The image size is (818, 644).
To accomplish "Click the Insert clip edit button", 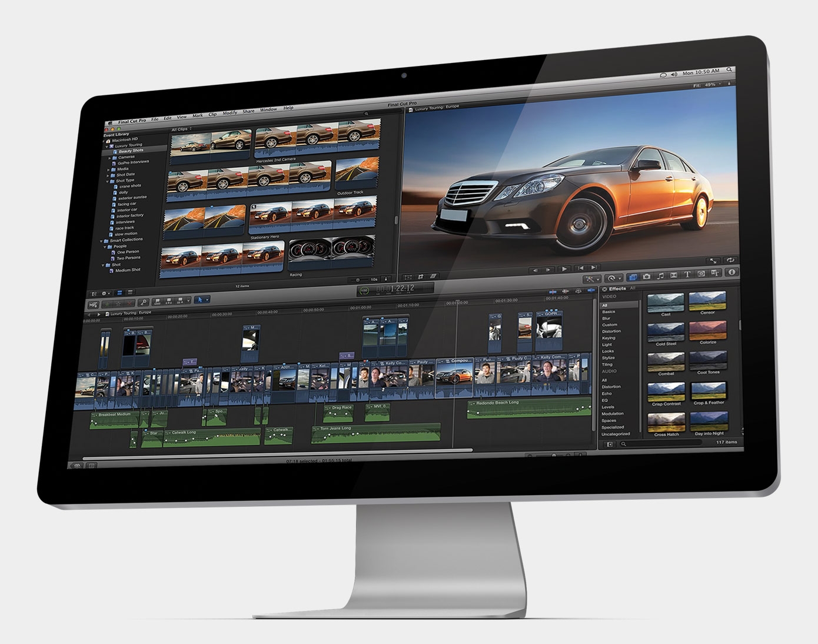I will [x=168, y=301].
